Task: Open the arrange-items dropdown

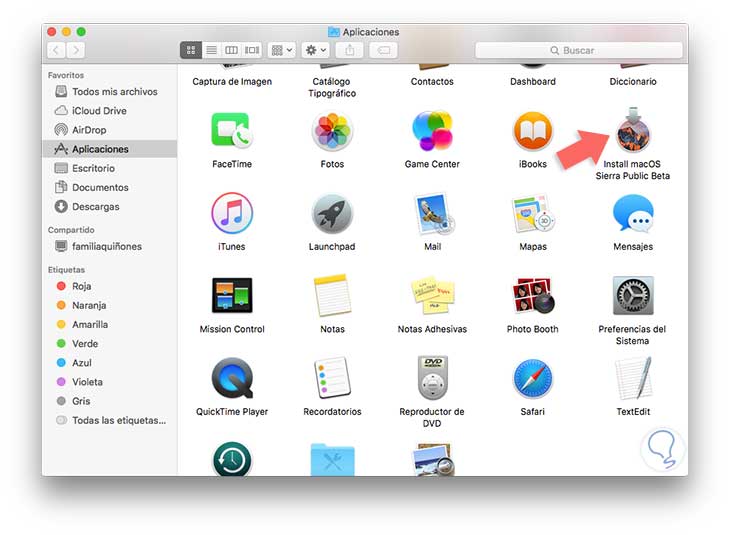Action: click(282, 50)
